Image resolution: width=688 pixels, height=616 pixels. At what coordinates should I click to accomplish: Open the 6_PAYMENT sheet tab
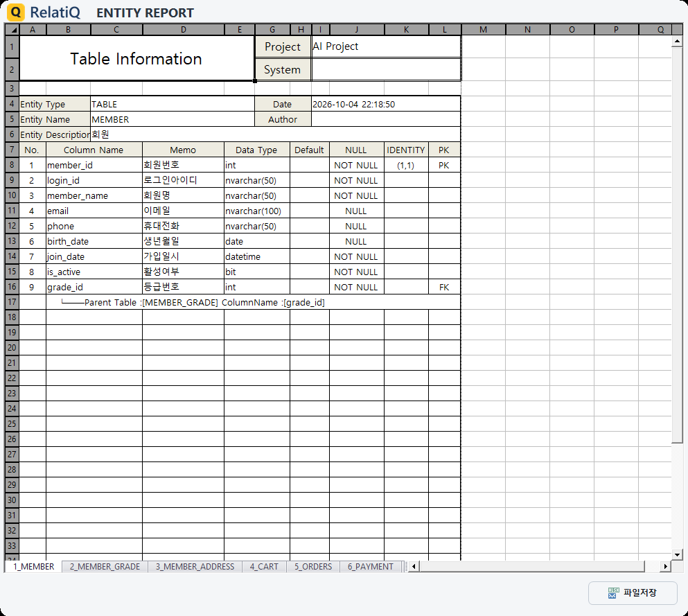[x=370, y=566]
